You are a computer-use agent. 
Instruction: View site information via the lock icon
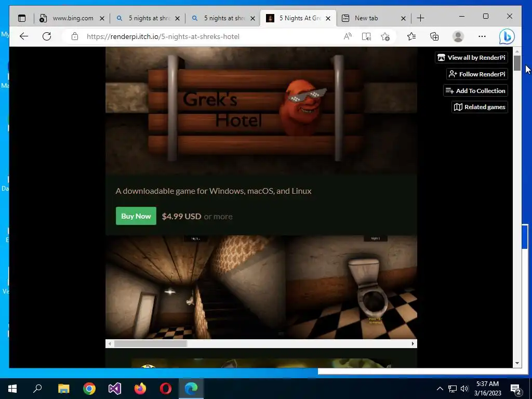click(x=75, y=36)
